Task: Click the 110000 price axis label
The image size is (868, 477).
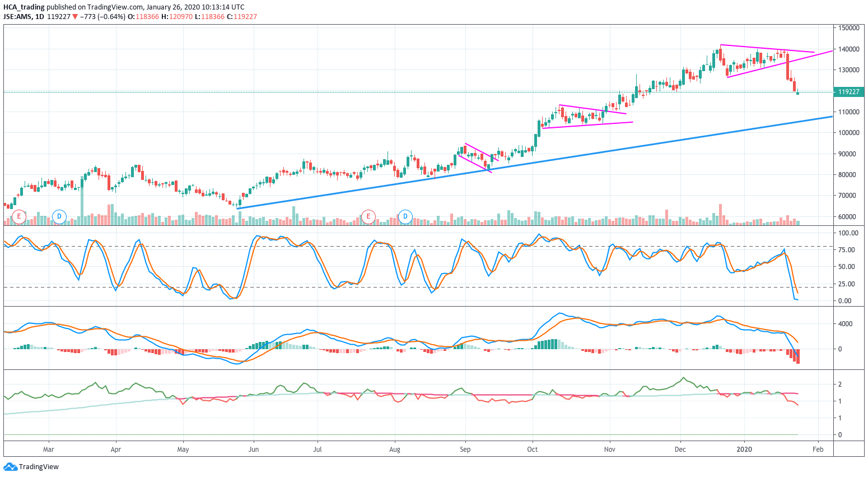Action: 849,112
